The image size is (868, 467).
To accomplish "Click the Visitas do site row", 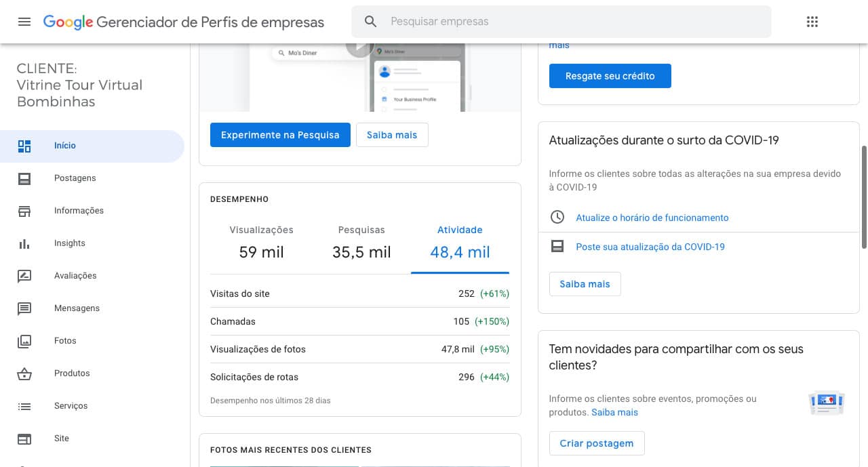I will tap(360, 293).
